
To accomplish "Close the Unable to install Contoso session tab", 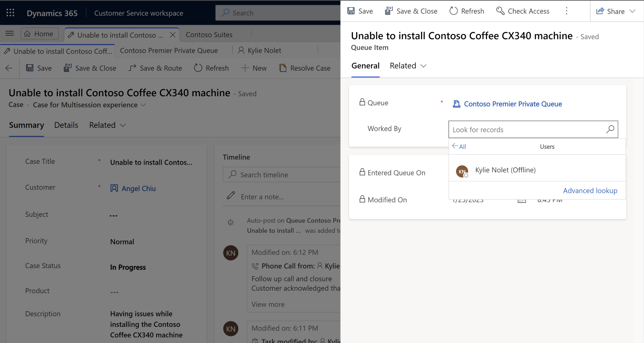I will tap(173, 35).
